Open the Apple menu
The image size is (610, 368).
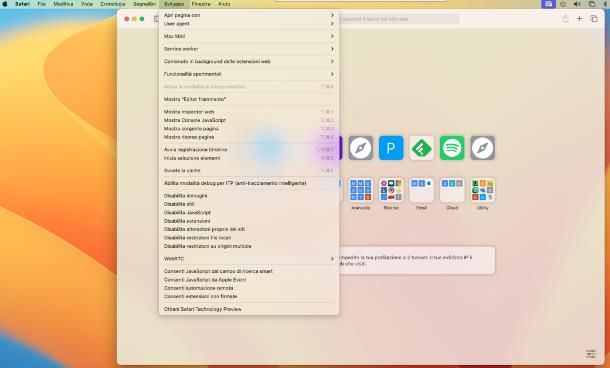pos(5,4)
